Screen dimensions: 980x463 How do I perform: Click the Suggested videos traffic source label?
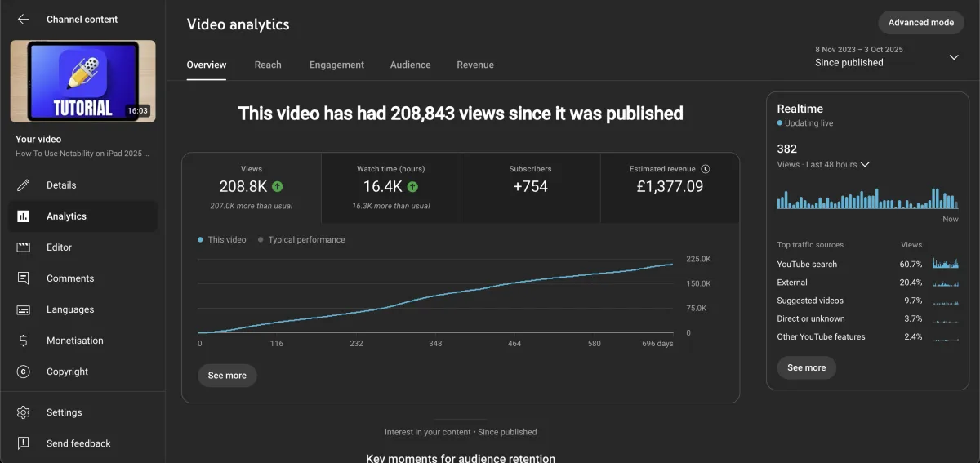point(810,301)
